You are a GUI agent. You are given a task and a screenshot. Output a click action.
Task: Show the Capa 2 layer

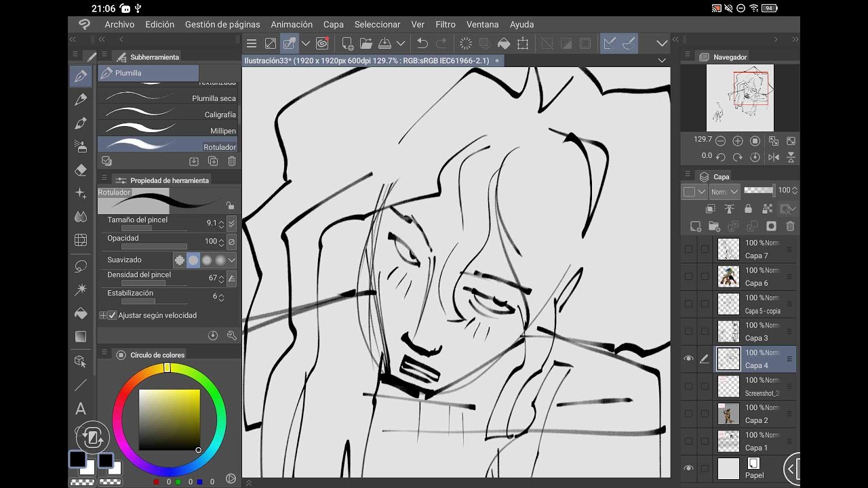coord(688,413)
